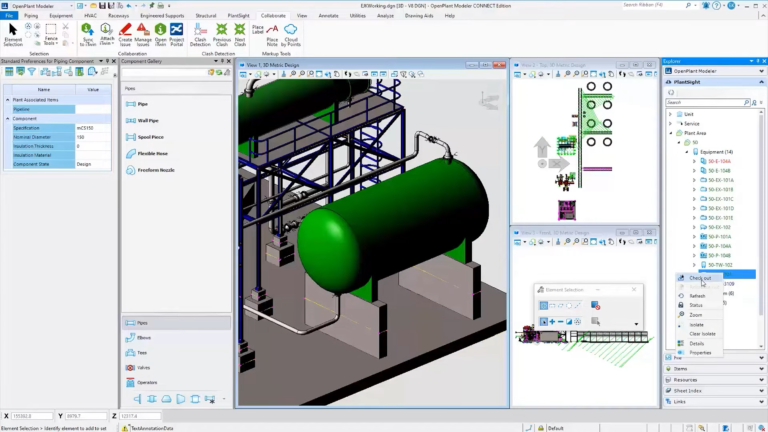Screen dimensions: 768x432
Task: Collapse the Equipment (14) node
Action: 687,152
